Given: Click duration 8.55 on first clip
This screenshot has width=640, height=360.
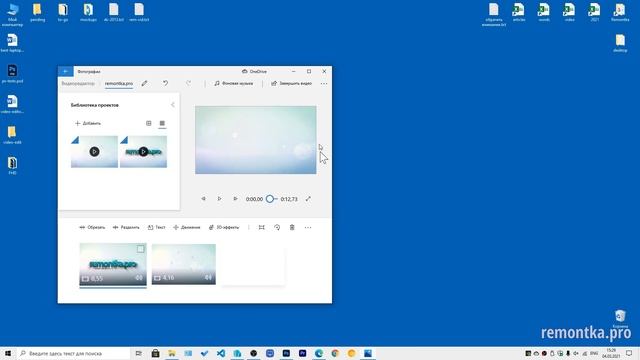Looking at the screenshot, I should (97, 278).
